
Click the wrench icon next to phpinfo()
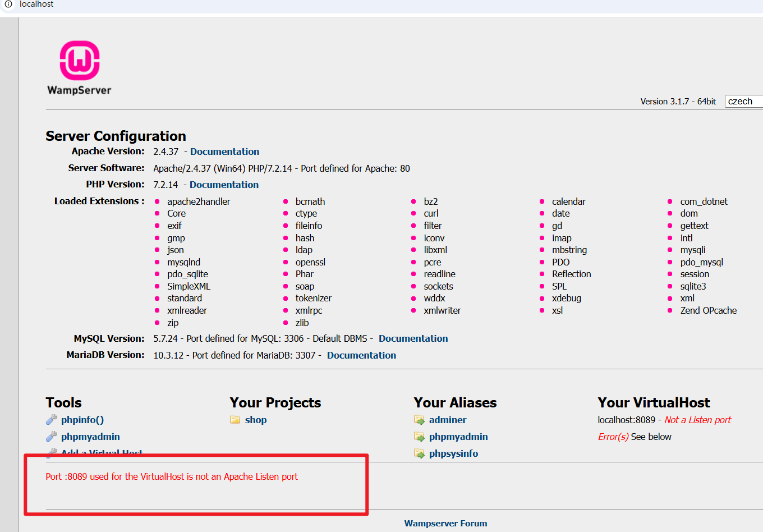(52, 420)
